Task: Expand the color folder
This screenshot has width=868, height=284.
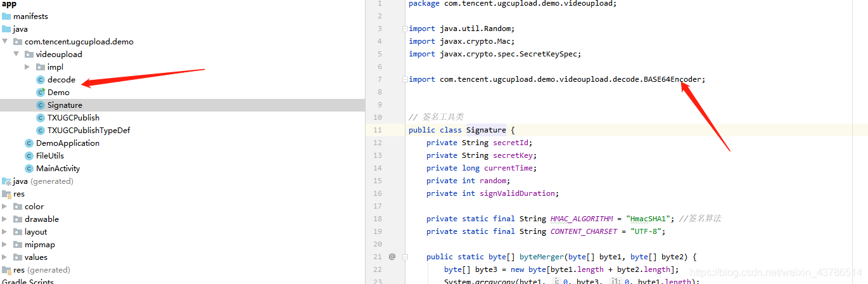Action: pos(5,207)
